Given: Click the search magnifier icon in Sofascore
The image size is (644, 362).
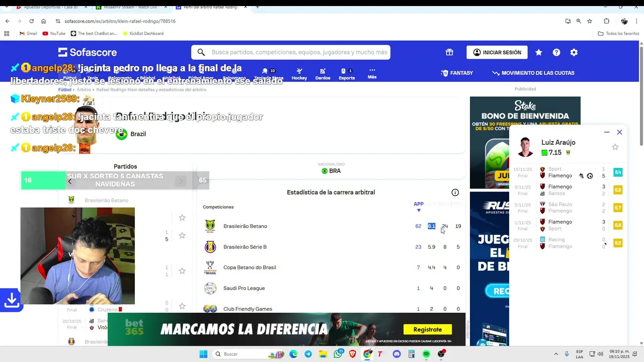Looking at the screenshot, I should (x=201, y=52).
